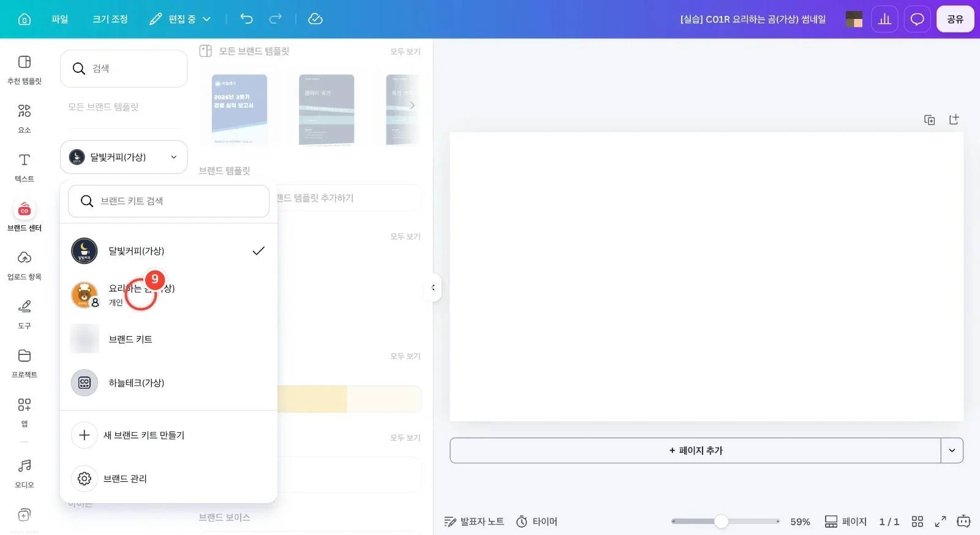Add a new page via the top-right page icon

pos(954,120)
